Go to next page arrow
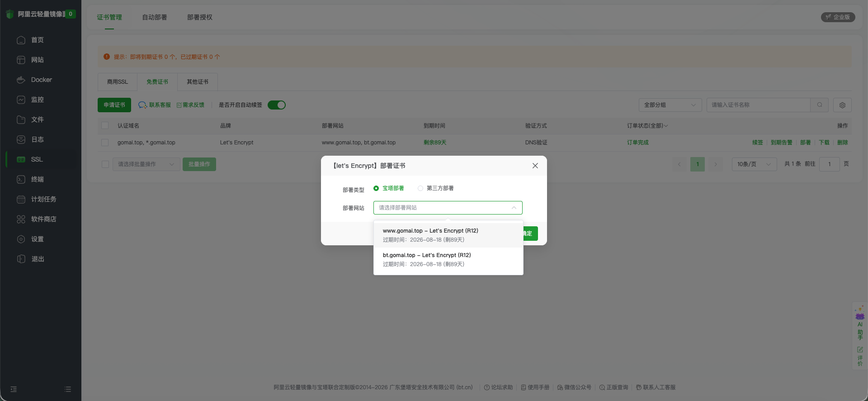 click(716, 164)
